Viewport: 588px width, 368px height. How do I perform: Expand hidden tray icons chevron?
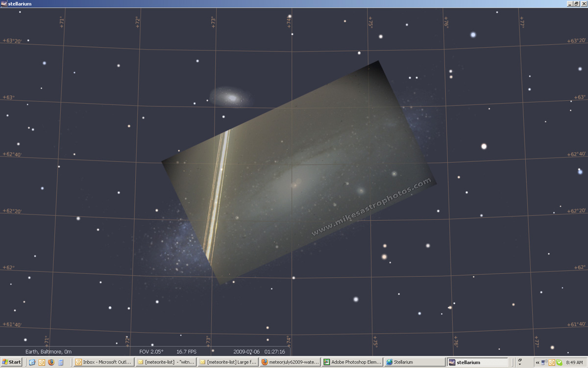538,363
